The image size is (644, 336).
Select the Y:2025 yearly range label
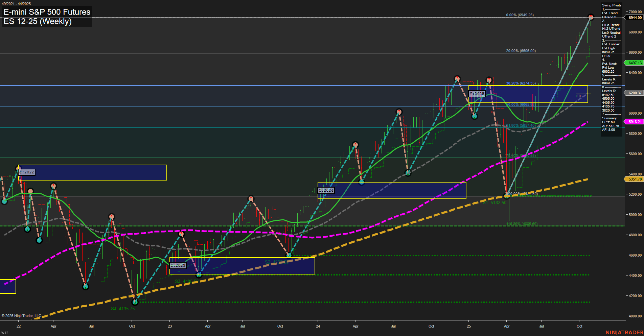click(477, 94)
